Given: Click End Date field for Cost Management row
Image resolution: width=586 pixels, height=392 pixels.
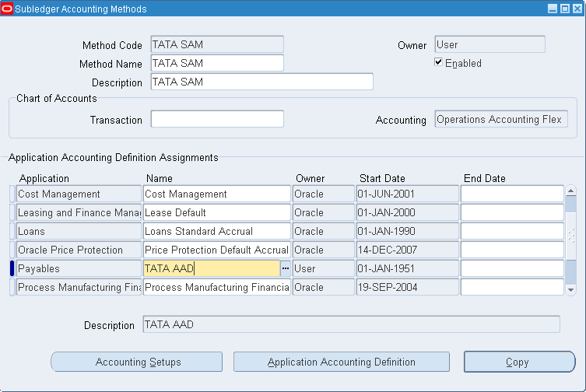Looking at the screenshot, I should tap(511, 194).
